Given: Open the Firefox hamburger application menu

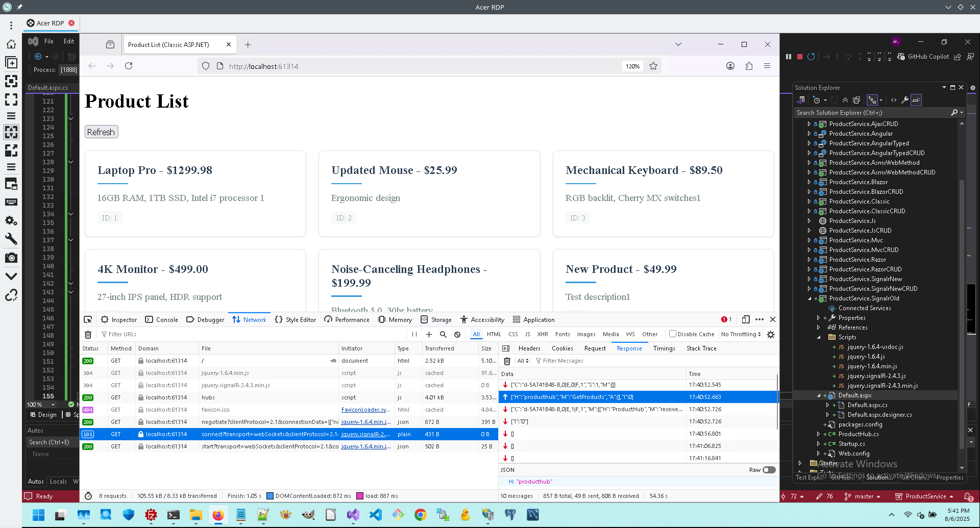Looking at the screenshot, I should (x=767, y=66).
